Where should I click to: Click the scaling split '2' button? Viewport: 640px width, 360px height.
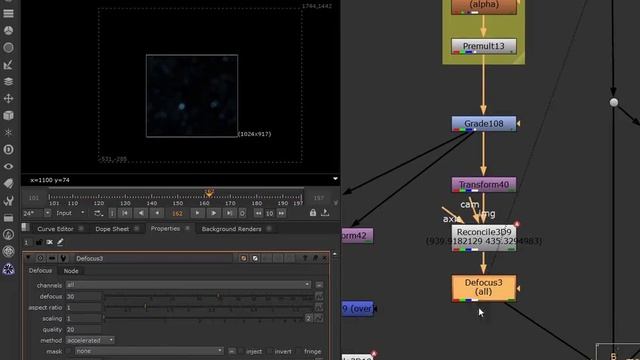309,318
